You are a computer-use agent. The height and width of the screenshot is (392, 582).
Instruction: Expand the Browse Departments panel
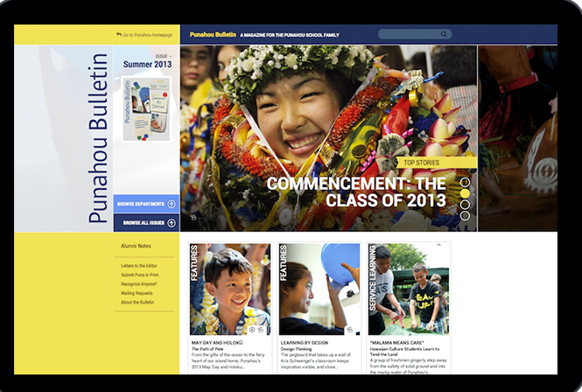(146, 204)
